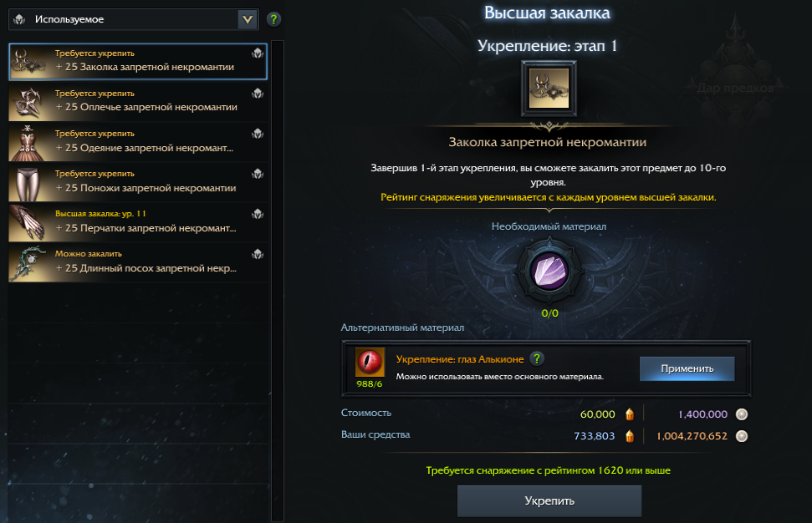812x523 pixels.
Task: Click the large Заколка item slot thumbnail
Action: pyautogui.click(x=549, y=89)
